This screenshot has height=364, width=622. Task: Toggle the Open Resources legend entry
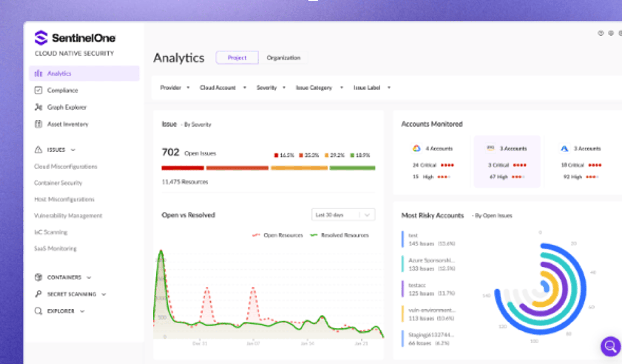[277, 235]
